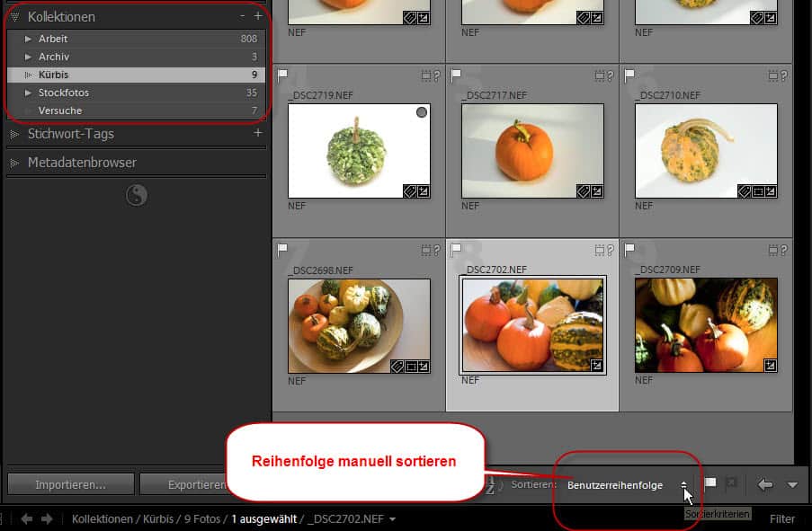Viewport: 812px width, 531px height.
Task: Click the back arrow in the filmstrip bar
Action: coord(26,518)
